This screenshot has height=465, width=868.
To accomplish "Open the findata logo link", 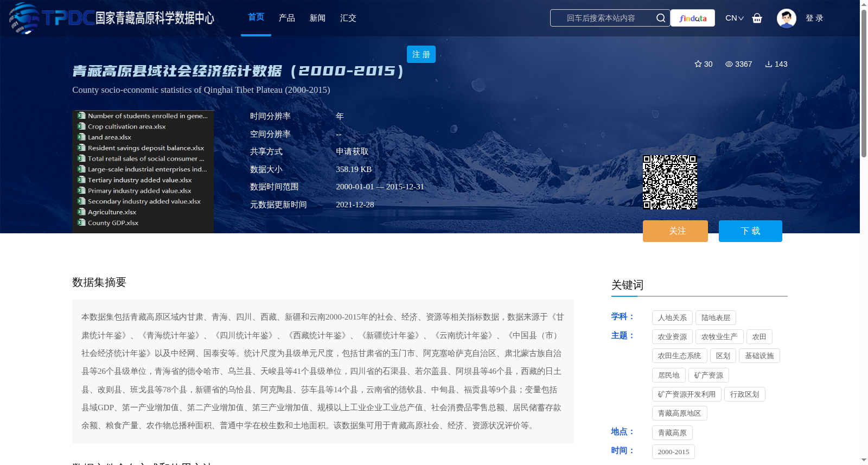I will (x=693, y=18).
